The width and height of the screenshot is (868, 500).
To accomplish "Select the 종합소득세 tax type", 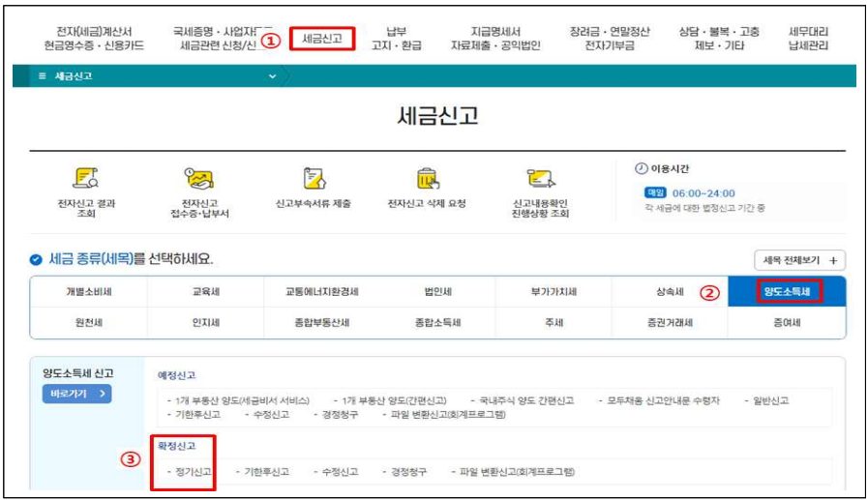I will [x=438, y=322].
